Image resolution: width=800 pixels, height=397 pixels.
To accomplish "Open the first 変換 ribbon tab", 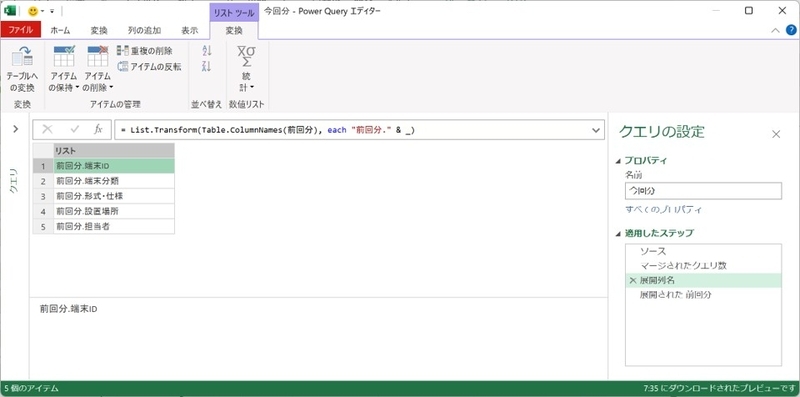I will pyautogui.click(x=99, y=30).
